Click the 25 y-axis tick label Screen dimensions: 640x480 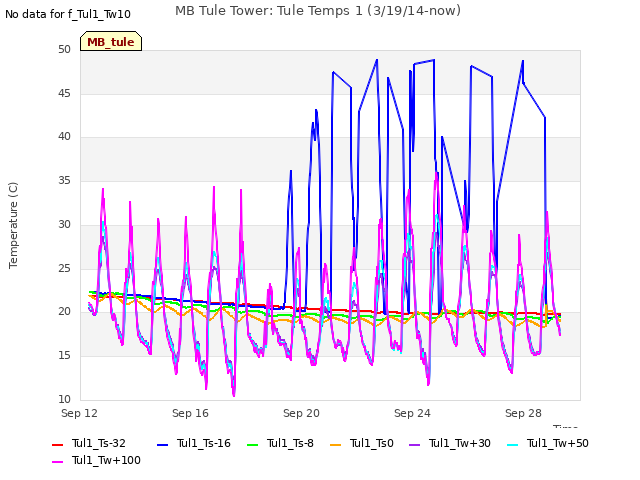[x=64, y=268]
